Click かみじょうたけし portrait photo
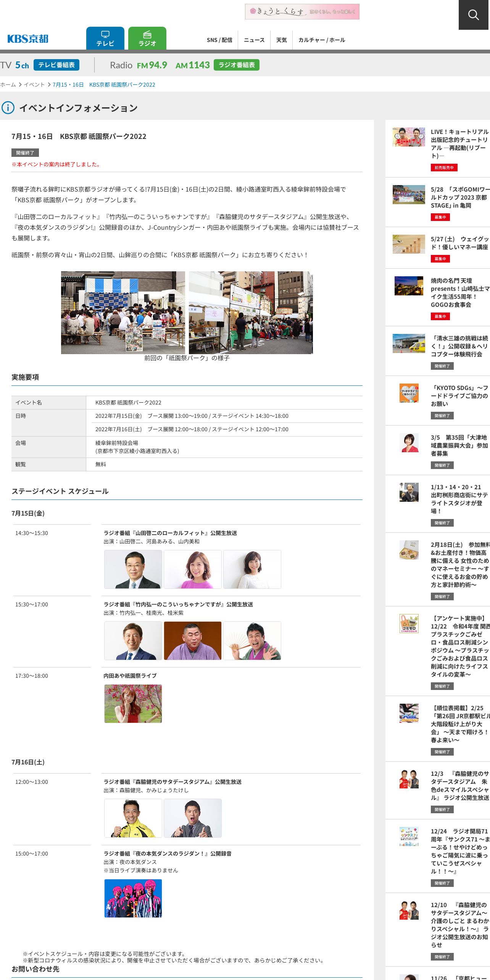The height and width of the screenshot is (980, 490). point(193,818)
